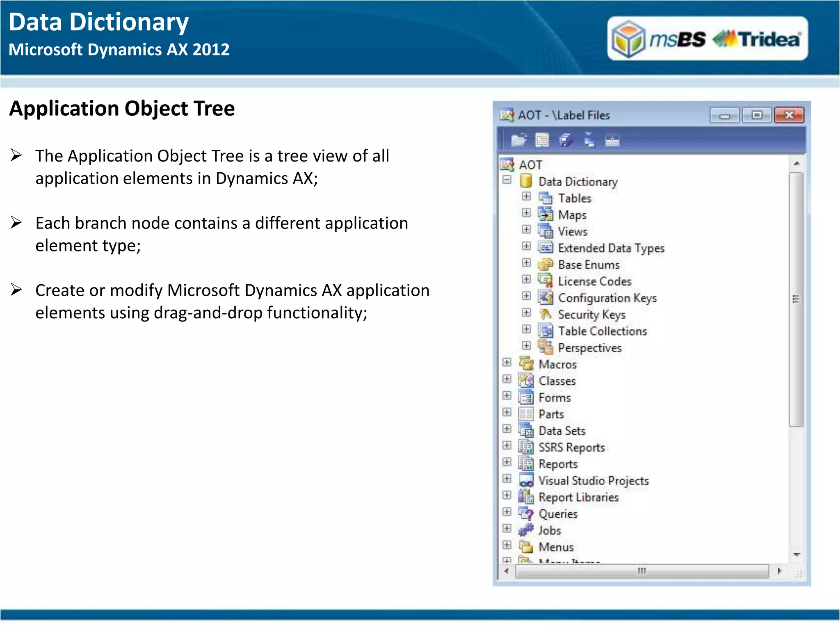Expand the Views node
This screenshot has height=630, width=840.
click(526, 229)
